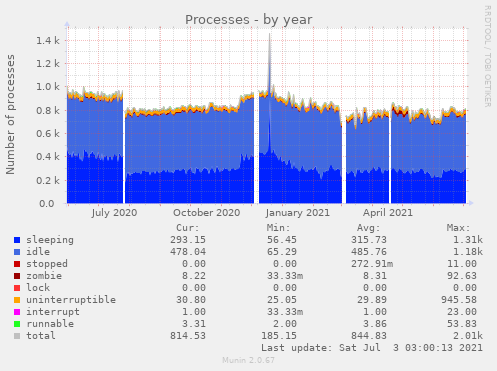Click the sleeping average value 315.73
The image size is (497, 371).
[x=369, y=240]
